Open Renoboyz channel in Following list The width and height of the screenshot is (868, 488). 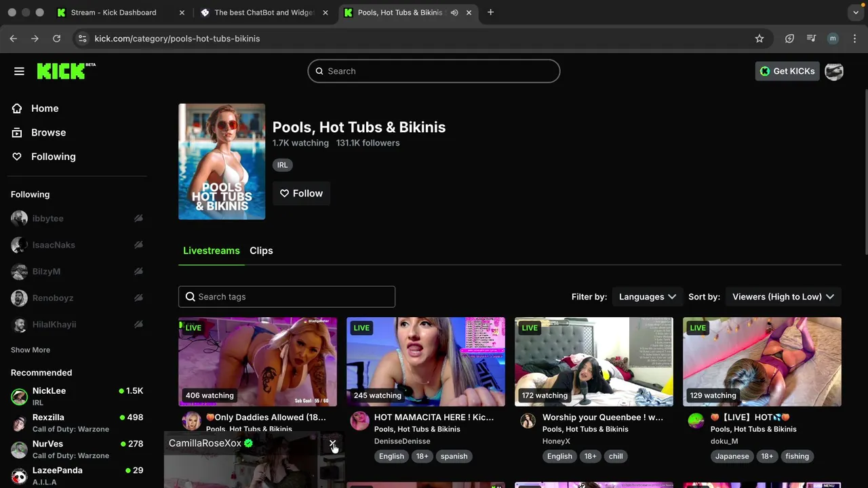(x=53, y=298)
